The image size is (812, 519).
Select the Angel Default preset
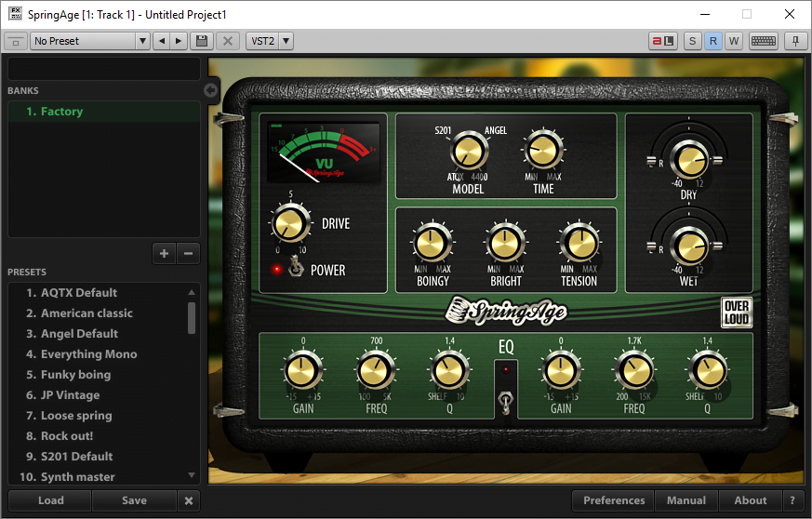click(98, 334)
